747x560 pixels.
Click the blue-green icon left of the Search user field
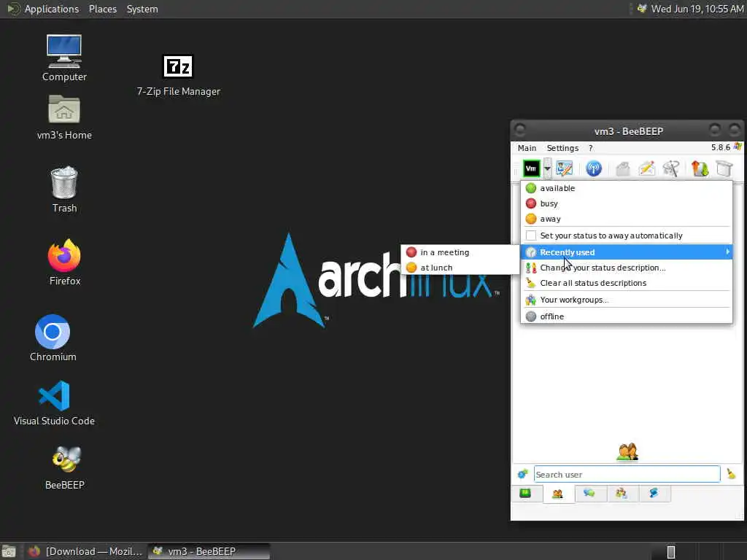click(522, 474)
